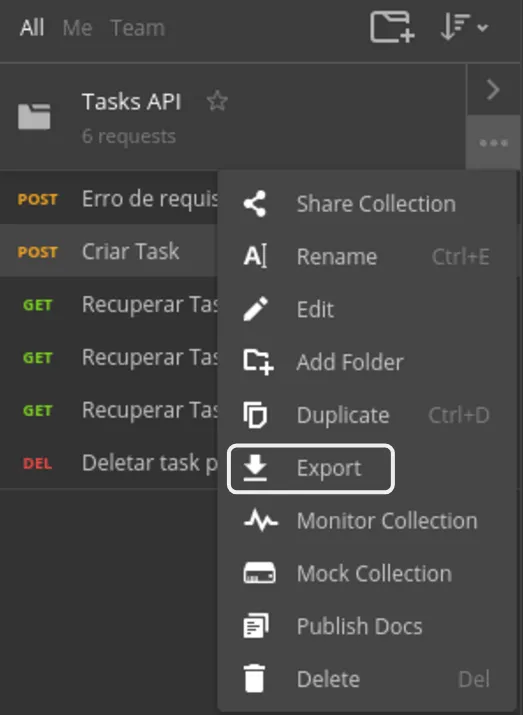Switch to the All tab

pyautogui.click(x=32, y=28)
